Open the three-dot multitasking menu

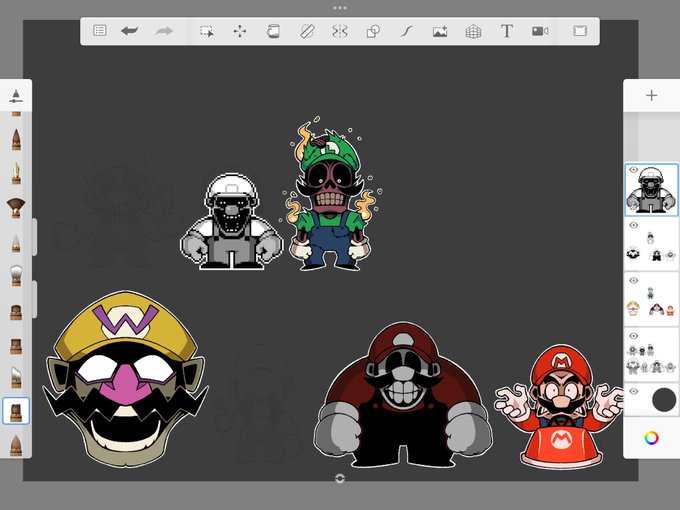click(340, 8)
